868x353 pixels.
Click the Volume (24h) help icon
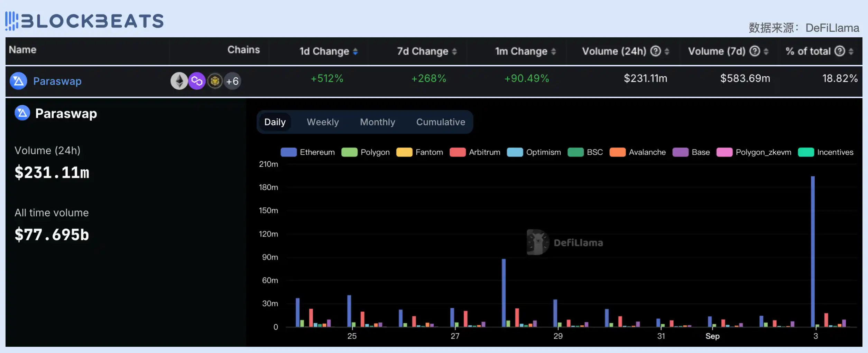pos(655,51)
